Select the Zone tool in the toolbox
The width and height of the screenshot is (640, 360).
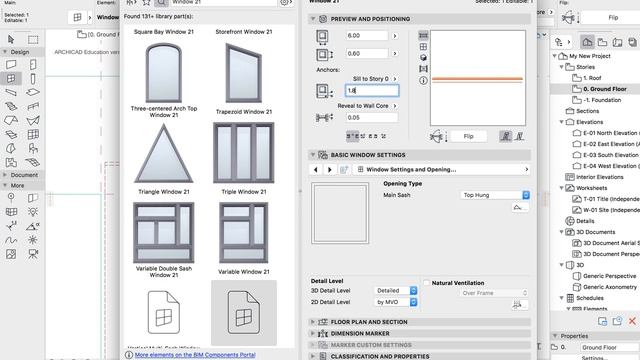(x=11, y=162)
